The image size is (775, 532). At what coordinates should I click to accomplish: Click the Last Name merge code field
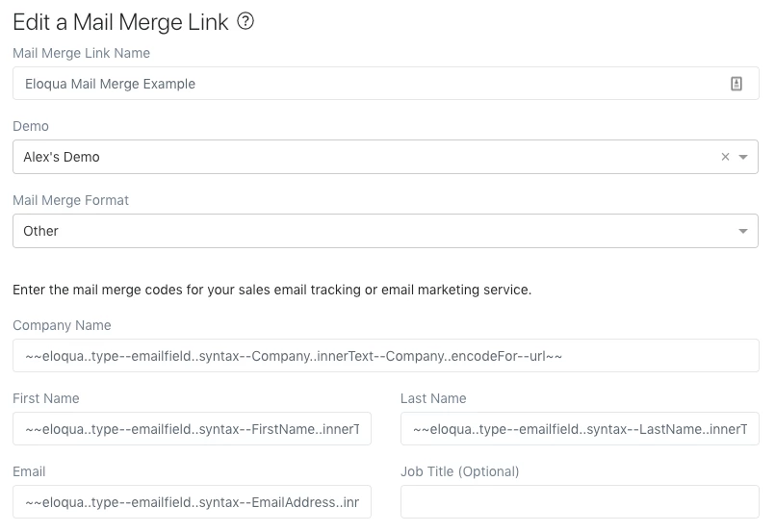[580, 429]
